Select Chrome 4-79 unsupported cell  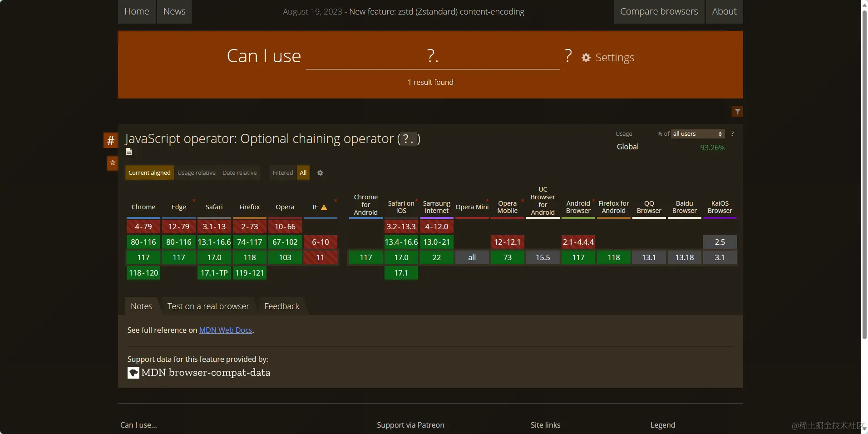point(143,227)
